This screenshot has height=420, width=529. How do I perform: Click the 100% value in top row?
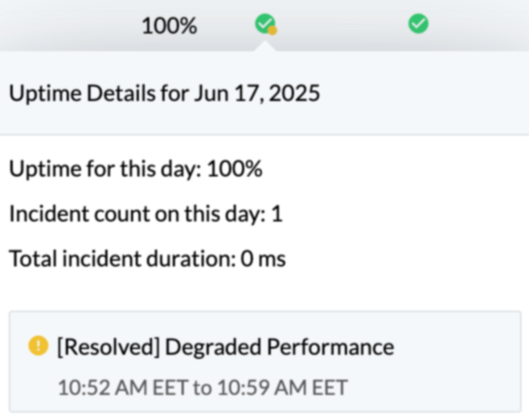169,26
